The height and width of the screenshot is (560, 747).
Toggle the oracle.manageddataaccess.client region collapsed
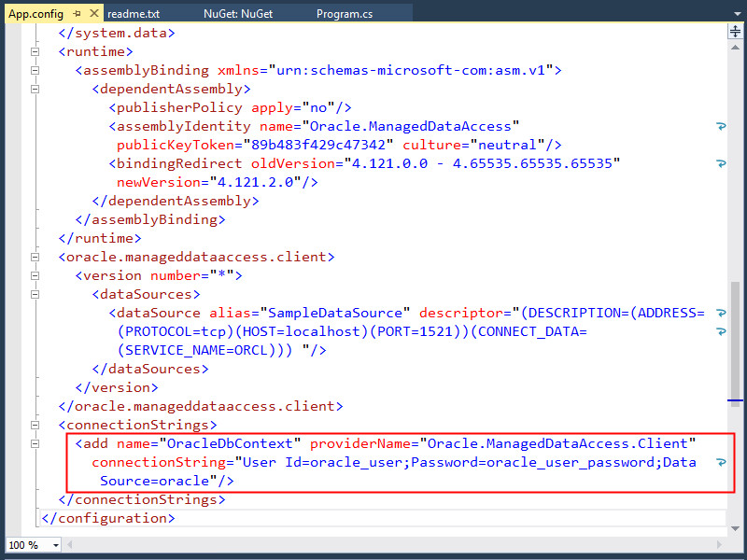[x=34, y=257]
